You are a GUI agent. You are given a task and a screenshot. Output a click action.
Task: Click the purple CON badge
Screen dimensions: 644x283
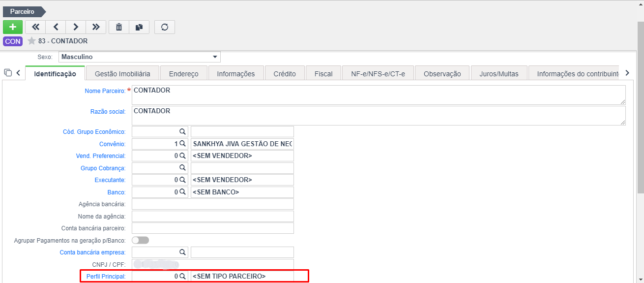13,41
